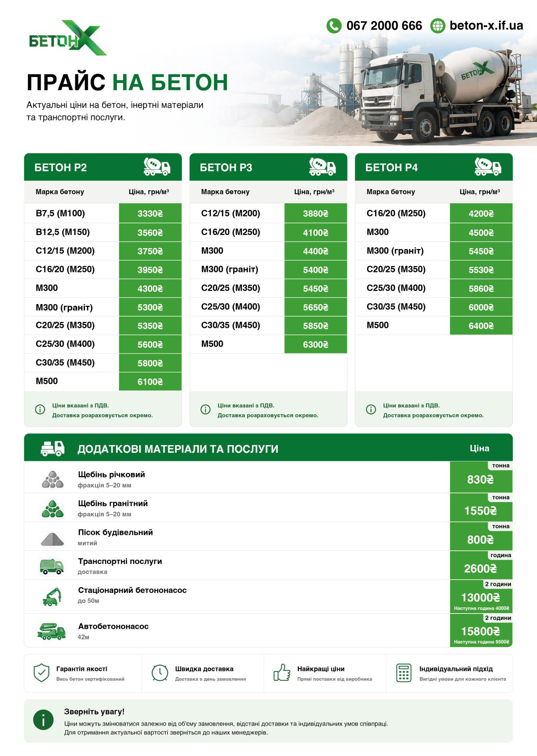Select price 3330₴ for B7,5 (M100)

coord(150,213)
